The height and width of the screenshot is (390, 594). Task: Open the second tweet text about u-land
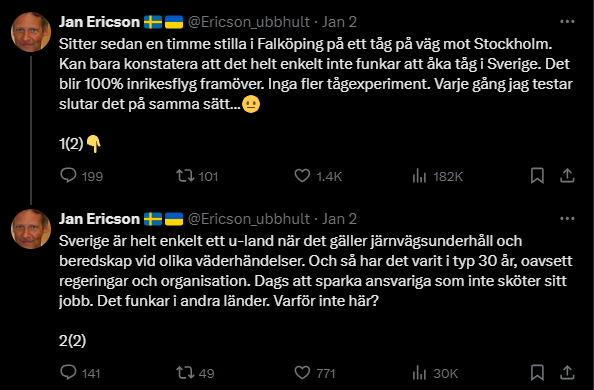tap(316, 271)
